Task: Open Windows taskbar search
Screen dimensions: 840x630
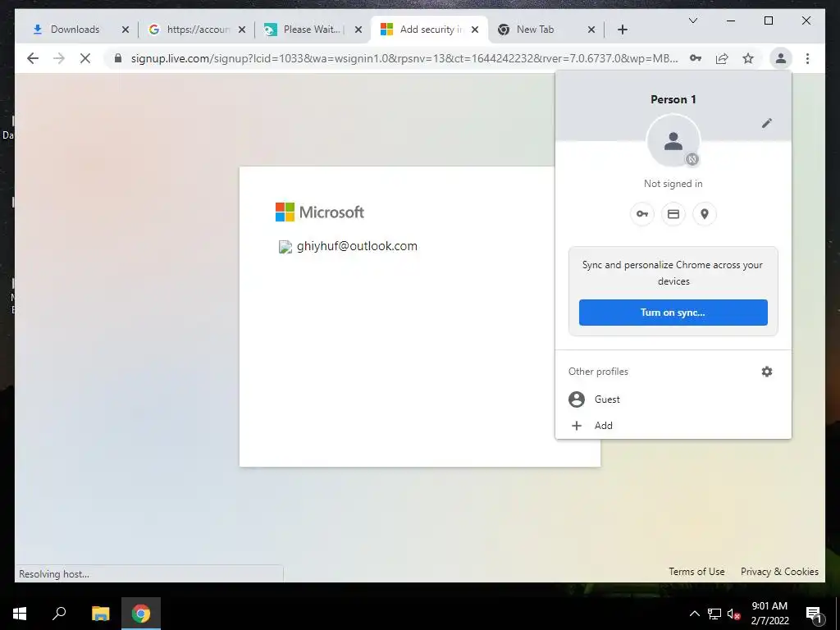Action: [x=59, y=614]
